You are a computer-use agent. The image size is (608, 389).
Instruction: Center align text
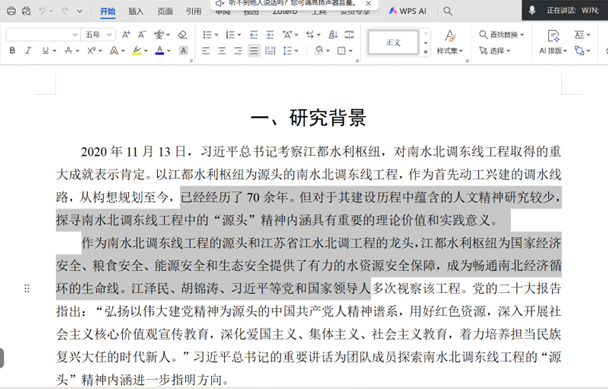[x=222, y=51]
